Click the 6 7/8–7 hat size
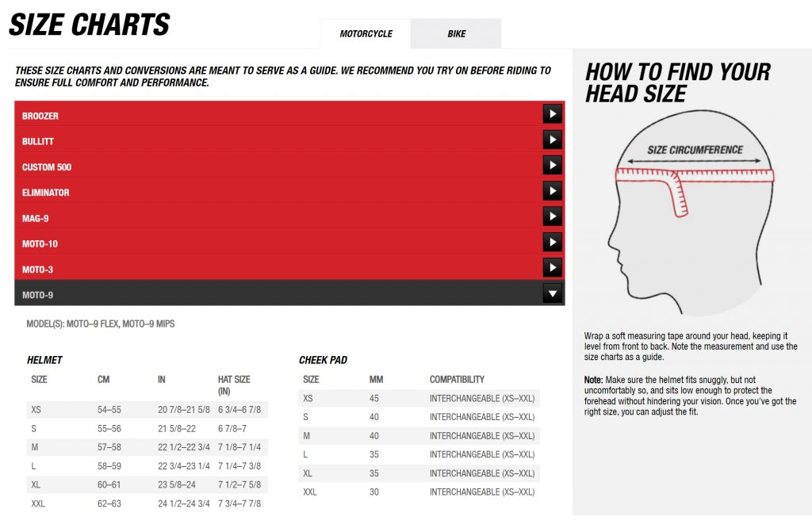The width and height of the screenshot is (812, 528). coord(232,429)
